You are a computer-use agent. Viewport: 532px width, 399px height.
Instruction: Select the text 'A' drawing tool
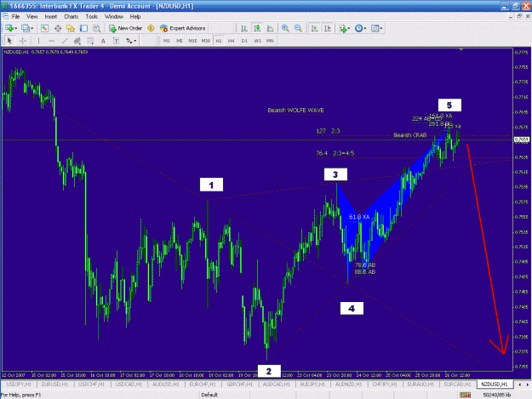click(x=103, y=41)
